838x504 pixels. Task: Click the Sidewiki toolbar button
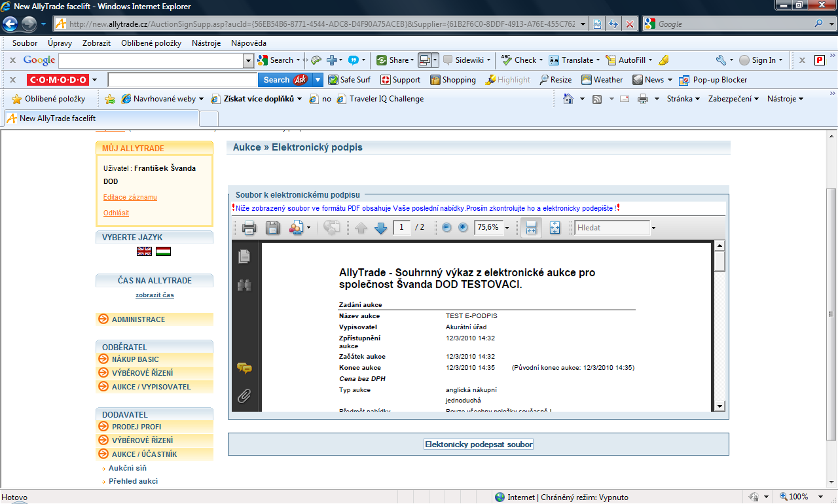(x=464, y=60)
